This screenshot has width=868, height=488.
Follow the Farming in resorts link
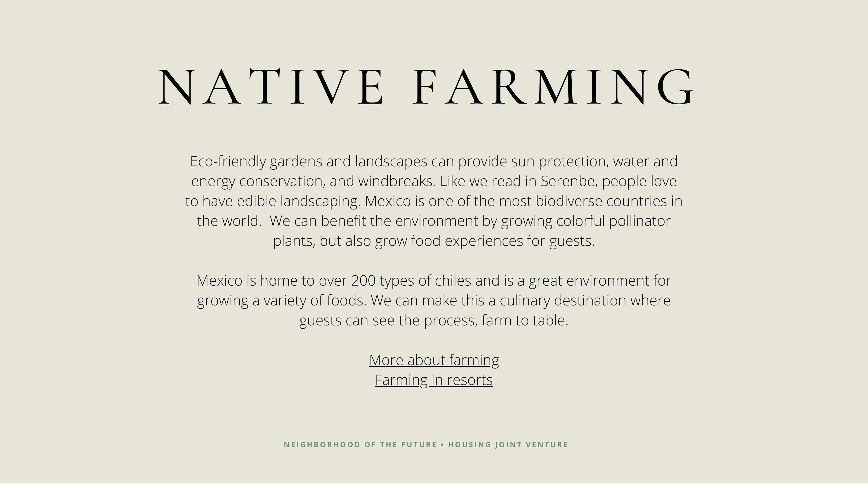[434, 380]
